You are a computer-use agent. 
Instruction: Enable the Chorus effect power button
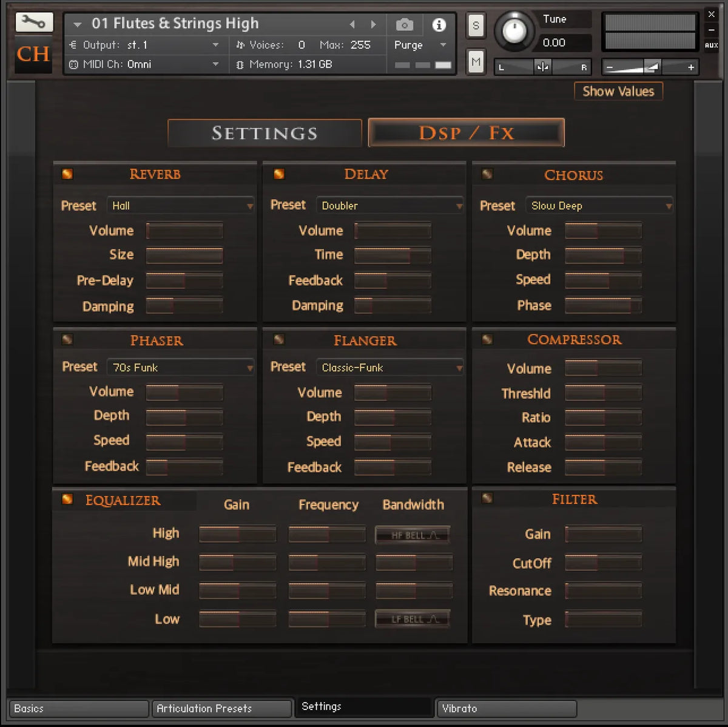[x=487, y=174]
